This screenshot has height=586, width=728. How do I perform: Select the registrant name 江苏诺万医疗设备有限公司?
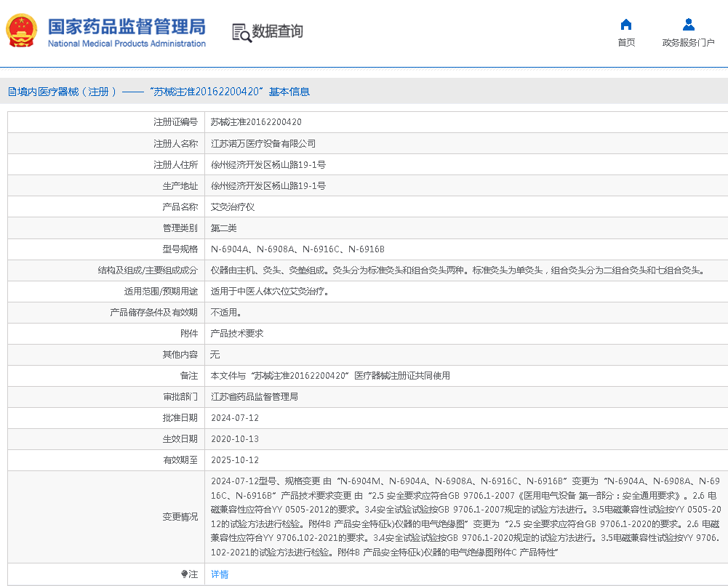pos(263,144)
